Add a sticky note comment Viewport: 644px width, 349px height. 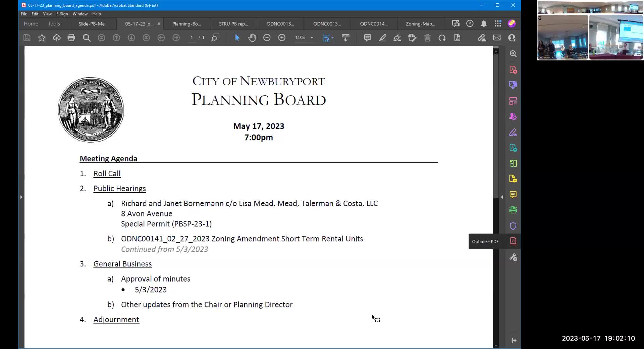click(x=367, y=38)
